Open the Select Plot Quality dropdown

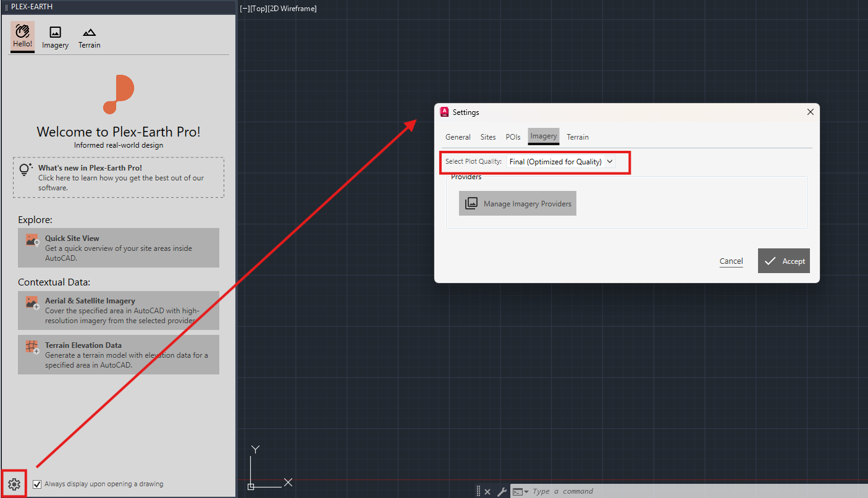[x=561, y=162]
